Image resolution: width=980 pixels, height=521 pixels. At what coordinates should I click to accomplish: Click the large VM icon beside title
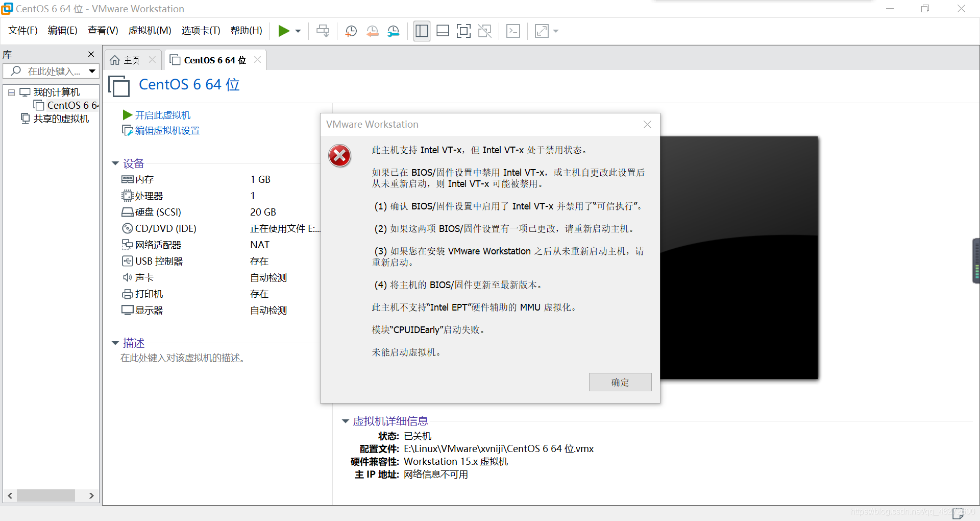tap(119, 85)
